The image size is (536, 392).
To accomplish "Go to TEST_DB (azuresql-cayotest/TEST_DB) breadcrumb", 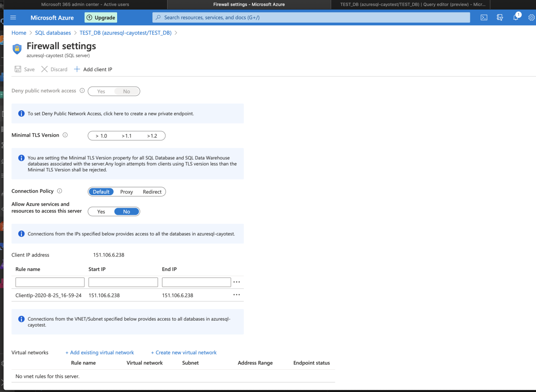I will 125,33.
